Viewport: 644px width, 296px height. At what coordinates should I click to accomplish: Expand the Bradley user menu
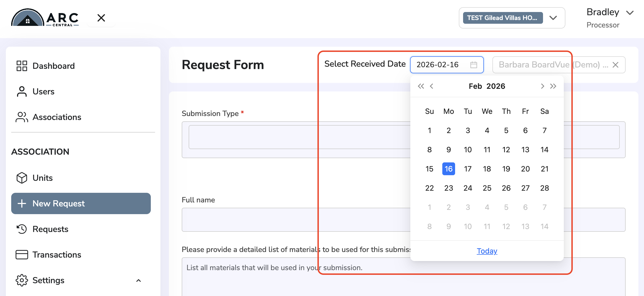click(x=630, y=13)
